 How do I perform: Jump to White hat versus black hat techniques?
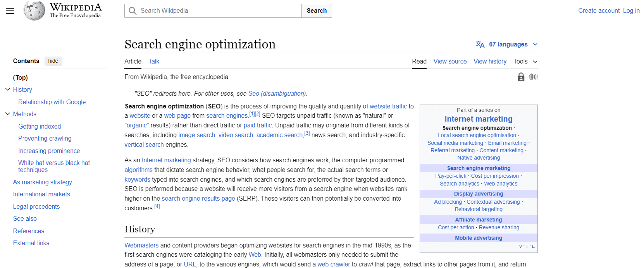(54, 166)
